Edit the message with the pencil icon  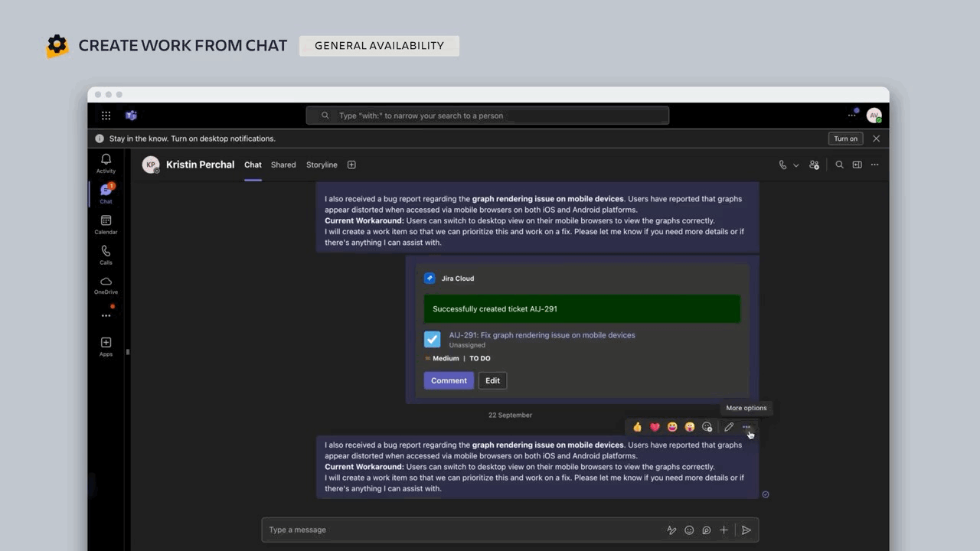tap(729, 427)
